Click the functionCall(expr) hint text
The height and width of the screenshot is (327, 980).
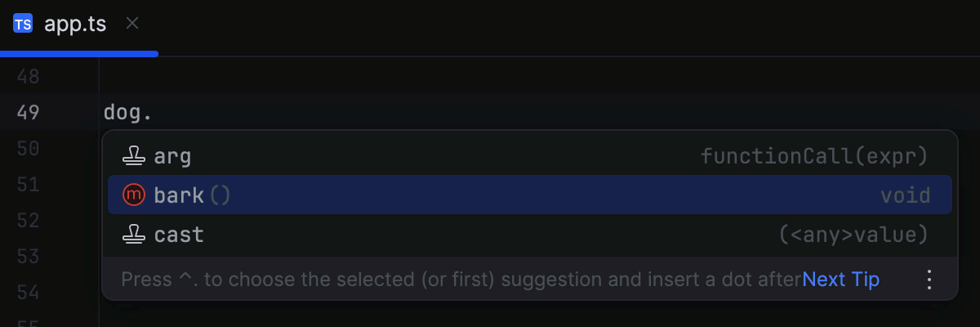tap(815, 155)
